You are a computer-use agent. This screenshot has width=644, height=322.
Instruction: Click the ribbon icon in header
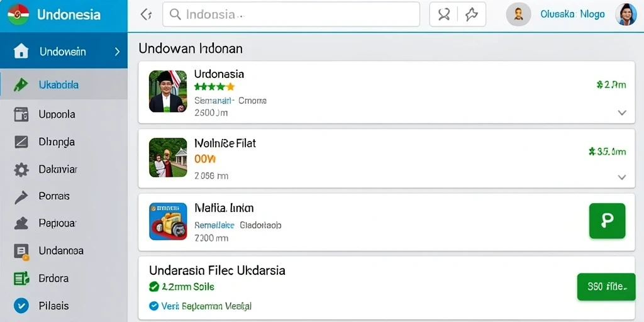click(443, 15)
